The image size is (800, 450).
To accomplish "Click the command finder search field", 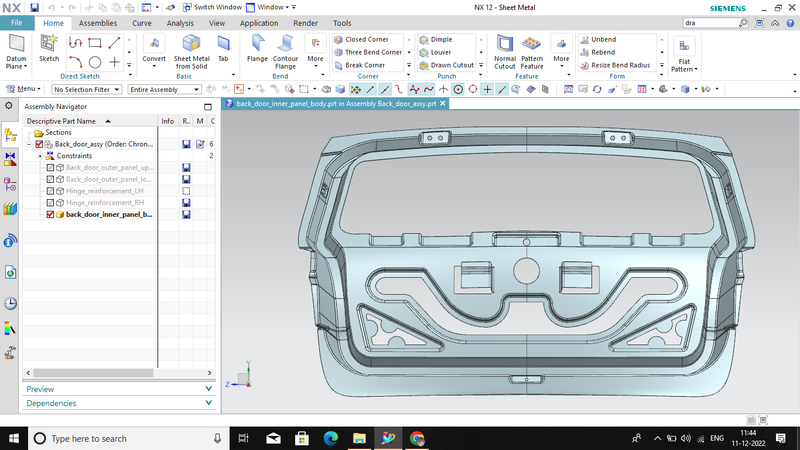I will point(710,23).
